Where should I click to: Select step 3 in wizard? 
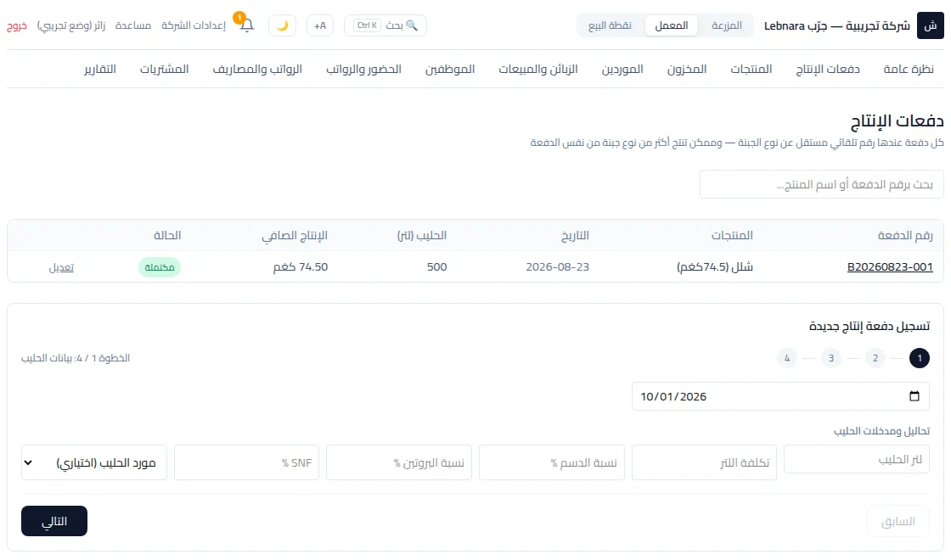[x=831, y=358]
